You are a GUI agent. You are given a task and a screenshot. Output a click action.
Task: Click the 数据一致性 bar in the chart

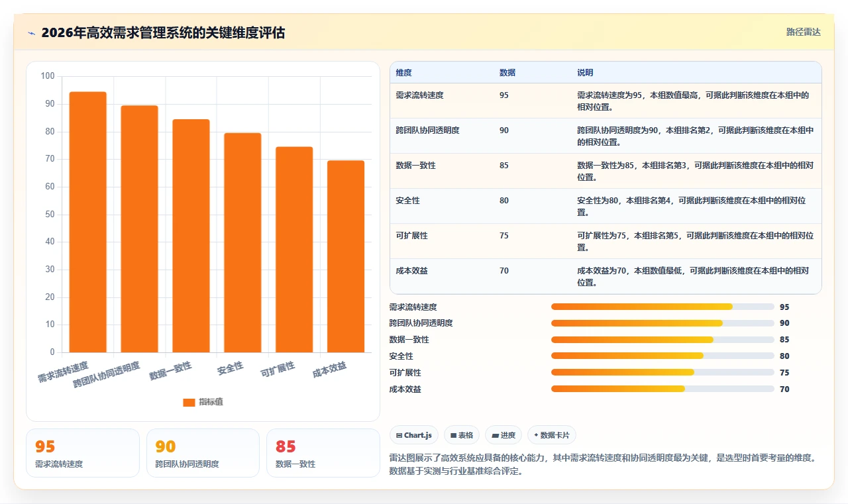tap(191, 236)
